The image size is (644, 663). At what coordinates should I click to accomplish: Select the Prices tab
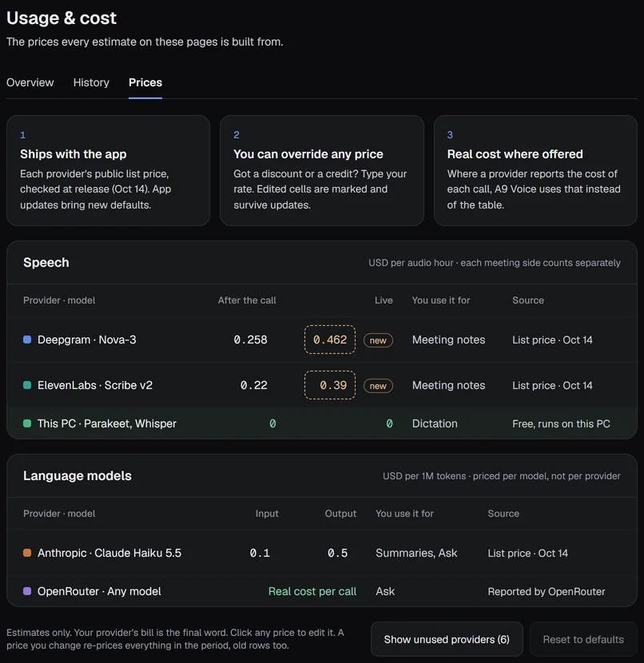[x=145, y=82]
